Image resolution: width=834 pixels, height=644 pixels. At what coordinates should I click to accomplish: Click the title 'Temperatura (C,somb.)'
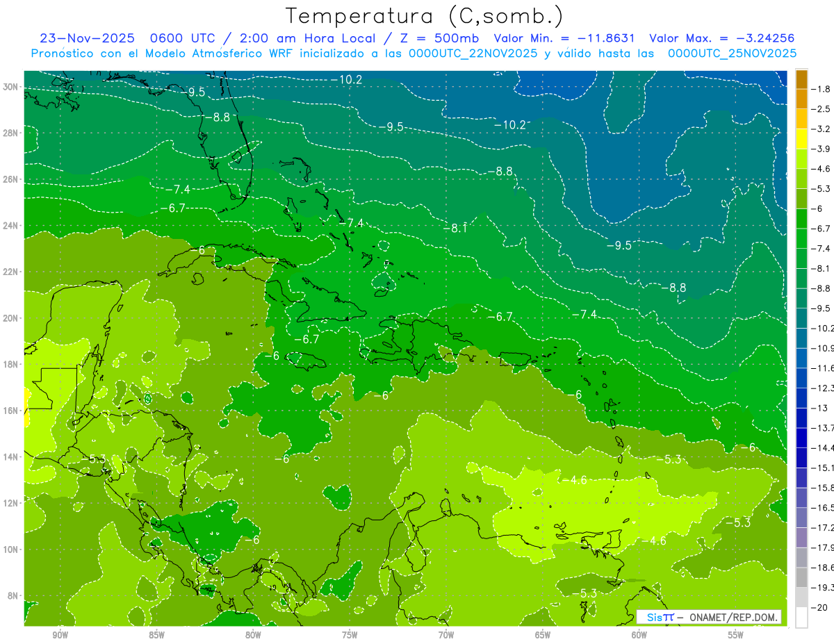pos(425,16)
